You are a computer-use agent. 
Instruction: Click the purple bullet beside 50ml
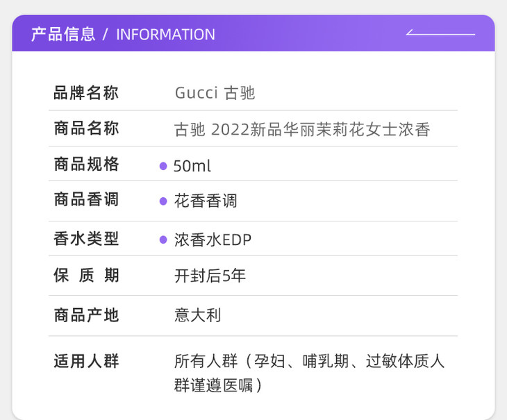[x=163, y=166]
